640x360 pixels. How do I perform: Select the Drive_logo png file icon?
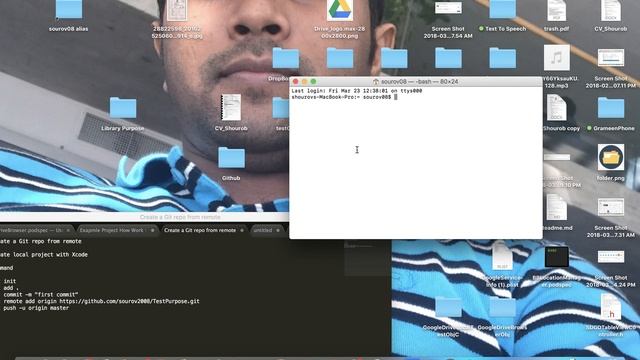click(340, 10)
